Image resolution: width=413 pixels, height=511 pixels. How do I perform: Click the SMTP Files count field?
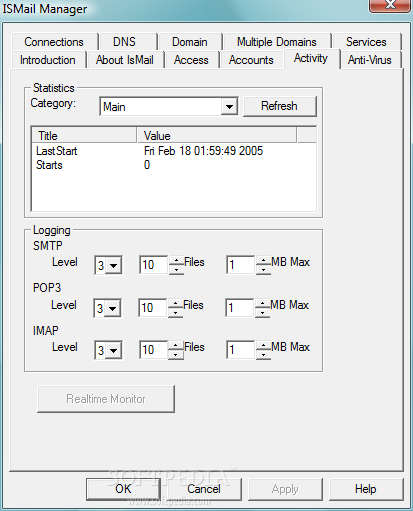(153, 265)
